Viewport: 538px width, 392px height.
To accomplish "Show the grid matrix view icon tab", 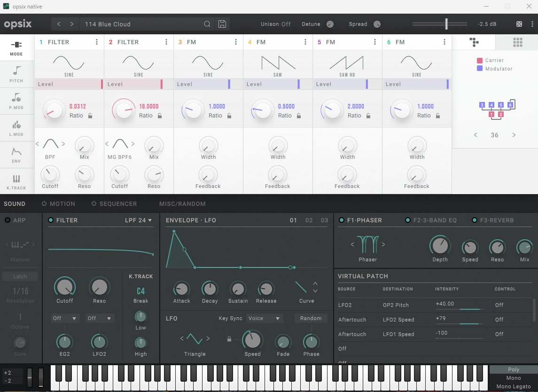I will click(x=517, y=42).
